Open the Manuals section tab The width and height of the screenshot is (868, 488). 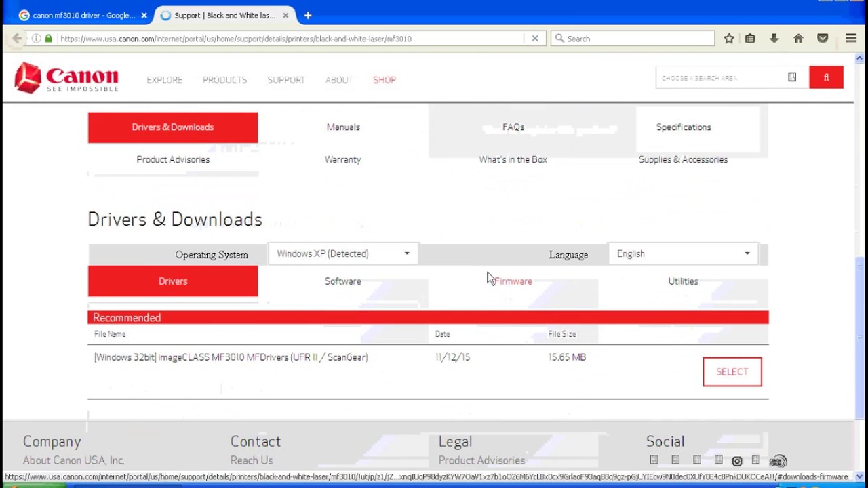343,127
